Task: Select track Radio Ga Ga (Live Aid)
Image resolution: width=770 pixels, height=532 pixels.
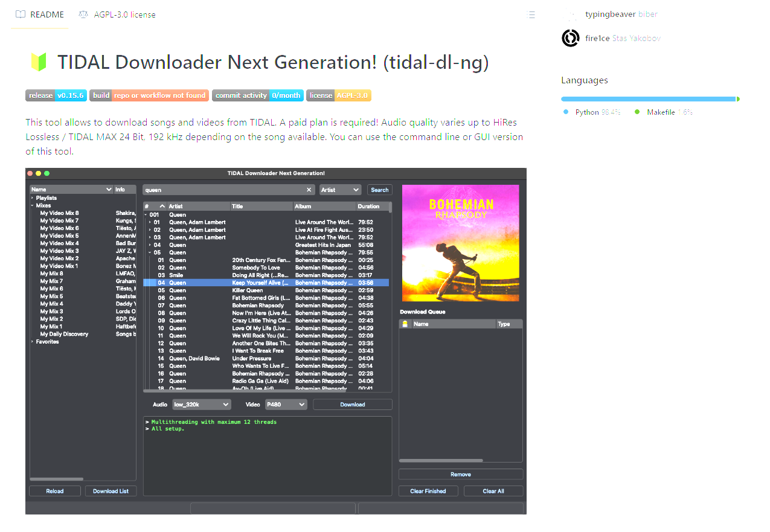Action: coord(266,381)
